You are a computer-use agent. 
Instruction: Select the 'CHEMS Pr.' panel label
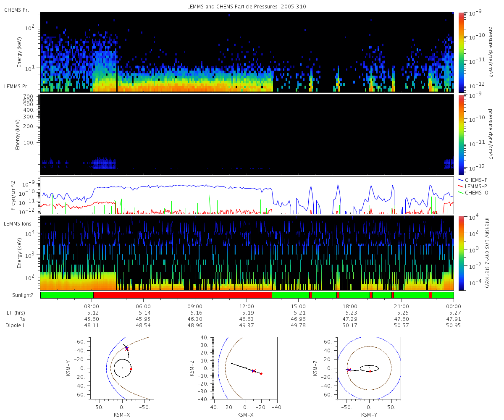(x=17, y=9)
